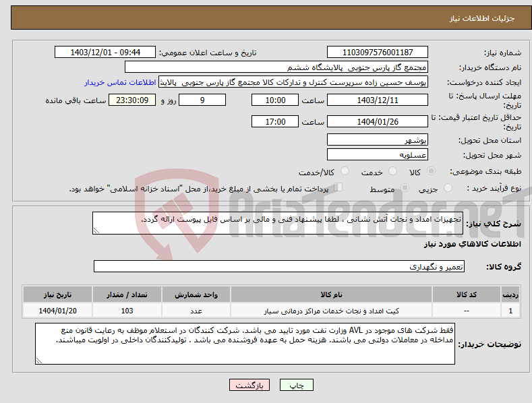Click the buyer organization name field

point(276,67)
